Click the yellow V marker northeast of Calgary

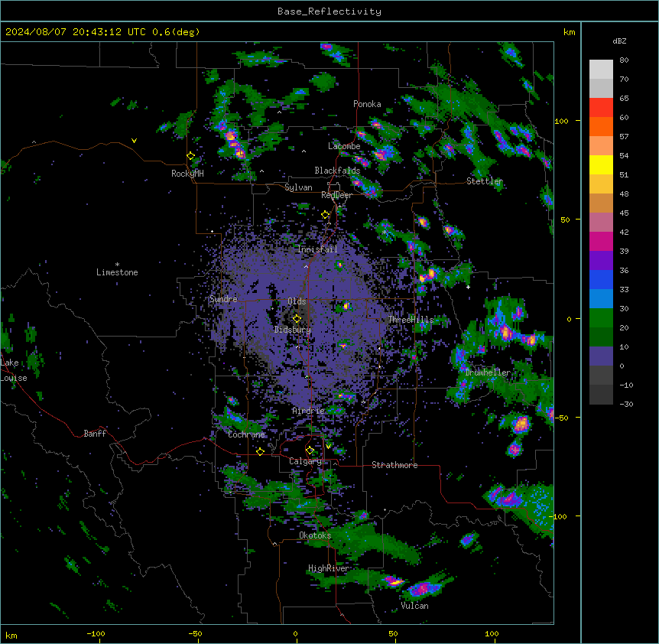point(328,446)
